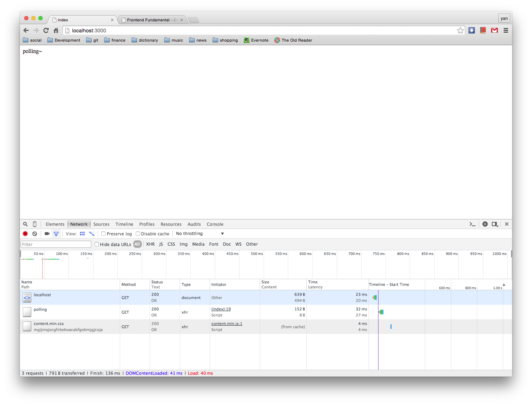Switch to the Resources panel

pyautogui.click(x=171, y=224)
